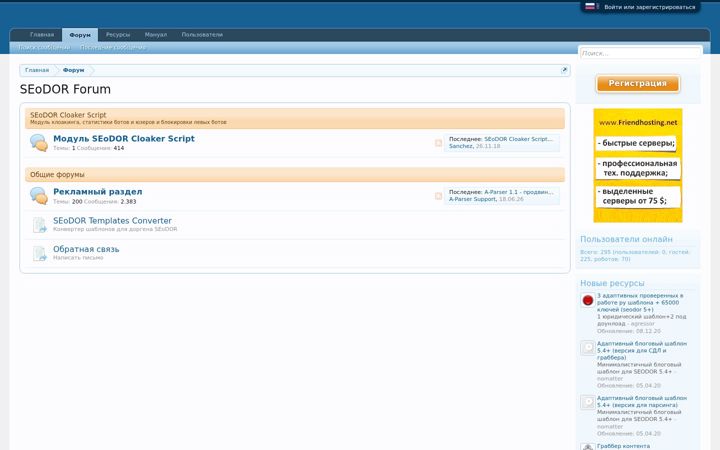This screenshot has width=720, height=450.
Task: Select the Форум navigation tab
Action: tap(80, 35)
